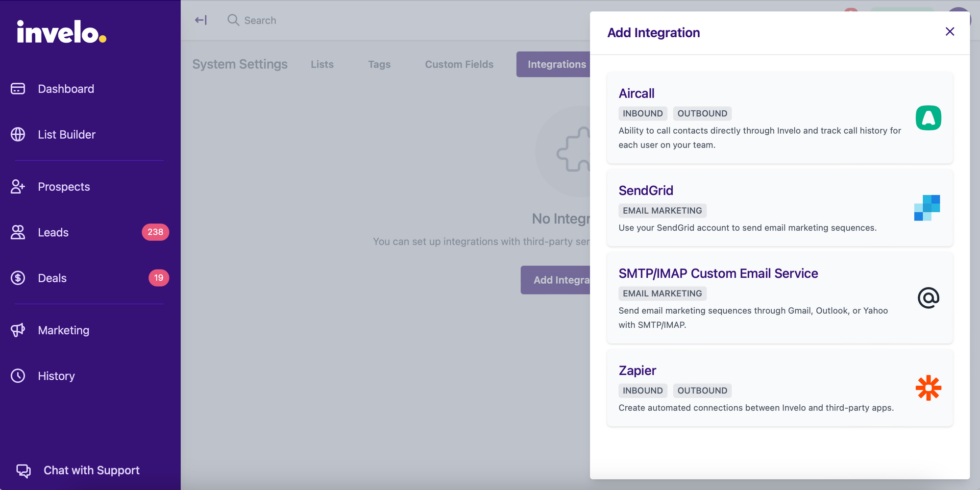Click the History clock icon

click(18, 376)
